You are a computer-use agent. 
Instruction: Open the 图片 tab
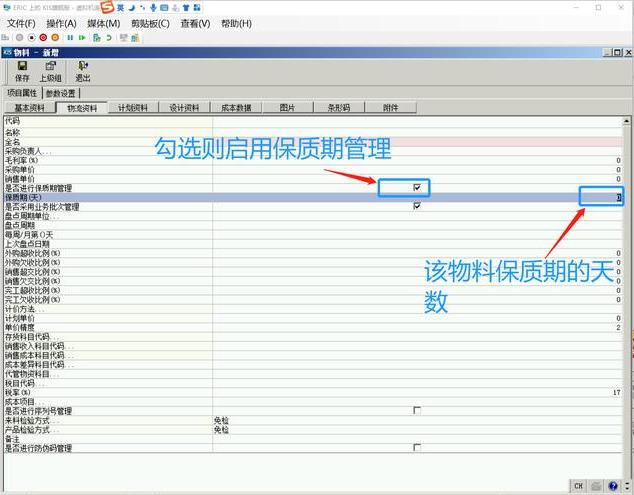[x=287, y=108]
